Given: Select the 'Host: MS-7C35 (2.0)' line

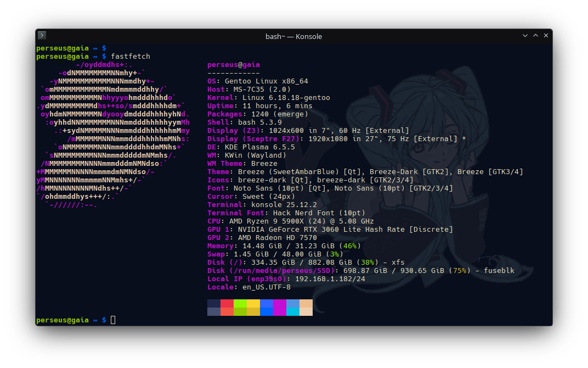Looking at the screenshot, I should 249,90.
